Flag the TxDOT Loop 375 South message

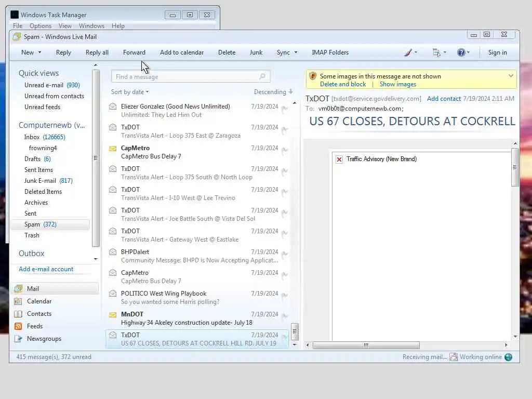pyautogui.click(x=285, y=170)
